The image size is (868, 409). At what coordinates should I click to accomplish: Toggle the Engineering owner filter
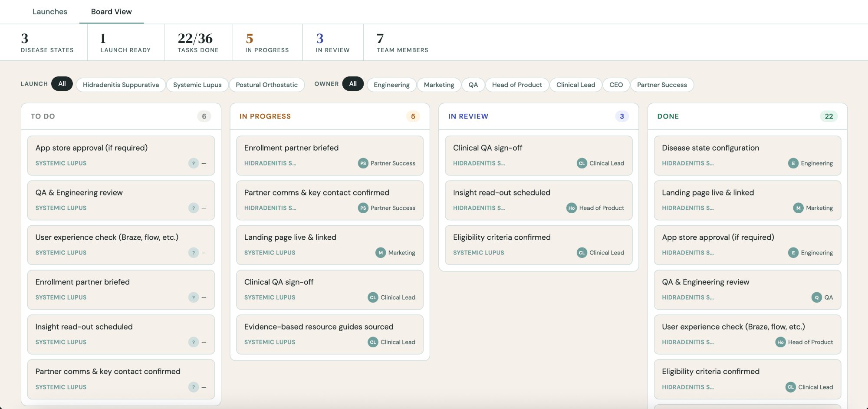[391, 85]
